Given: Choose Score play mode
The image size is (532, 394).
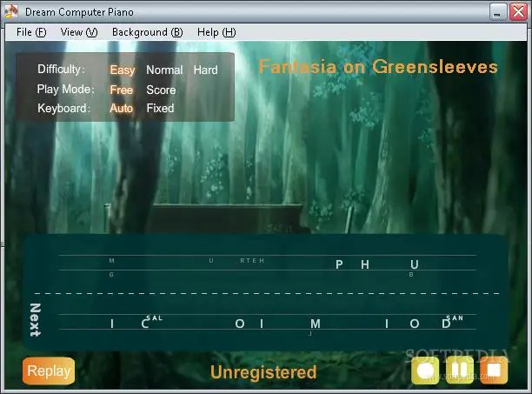Looking at the screenshot, I should point(161,90).
